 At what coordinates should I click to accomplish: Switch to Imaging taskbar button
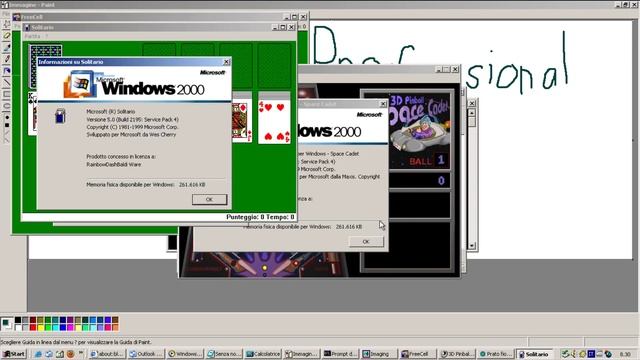click(x=380, y=354)
